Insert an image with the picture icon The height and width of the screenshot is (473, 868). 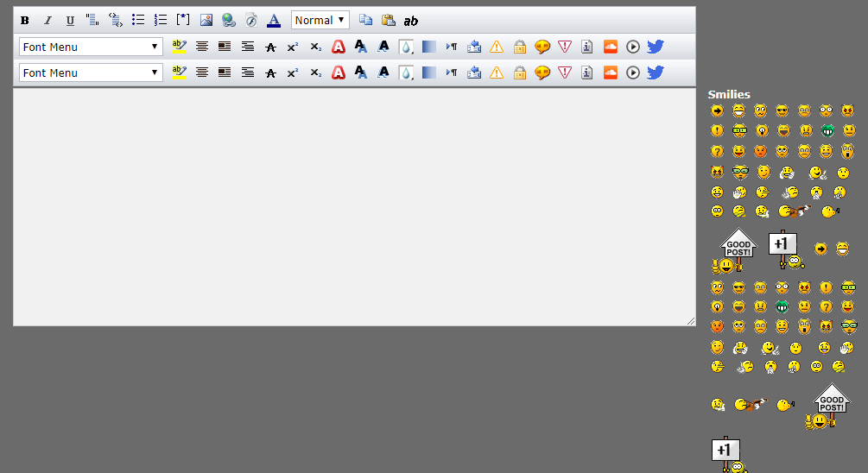tap(206, 21)
